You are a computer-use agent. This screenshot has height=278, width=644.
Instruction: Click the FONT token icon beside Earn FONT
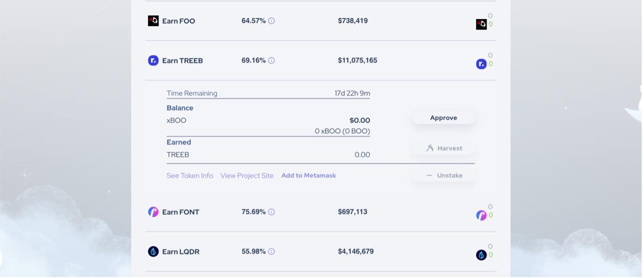point(153,212)
